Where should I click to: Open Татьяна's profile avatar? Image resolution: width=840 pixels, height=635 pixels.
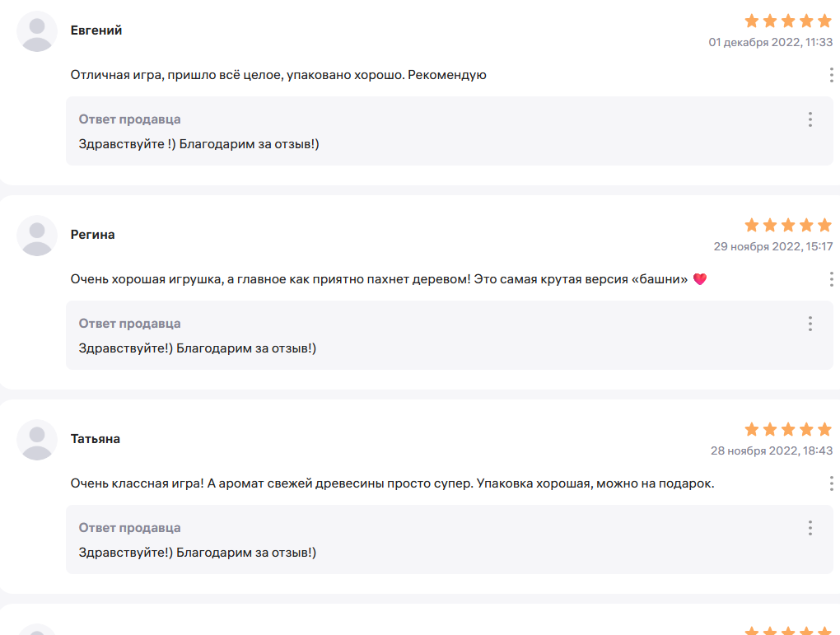point(37,440)
